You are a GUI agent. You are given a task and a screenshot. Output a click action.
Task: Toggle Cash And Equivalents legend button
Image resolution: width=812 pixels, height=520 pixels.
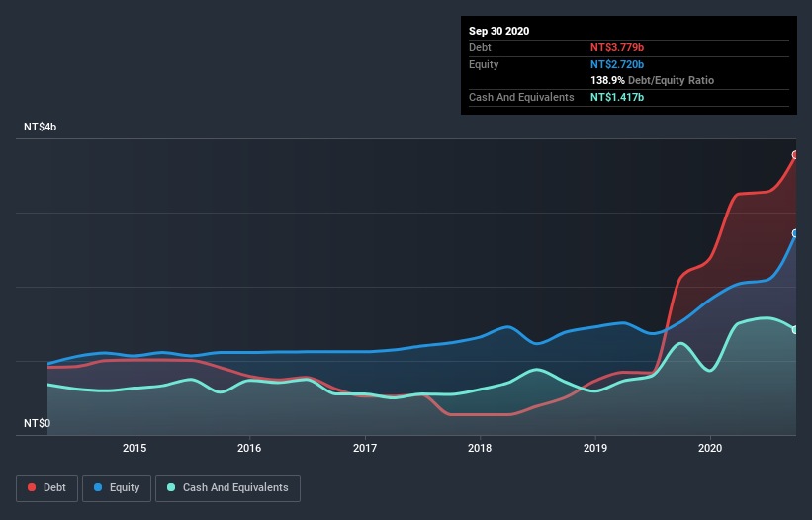pos(227,488)
